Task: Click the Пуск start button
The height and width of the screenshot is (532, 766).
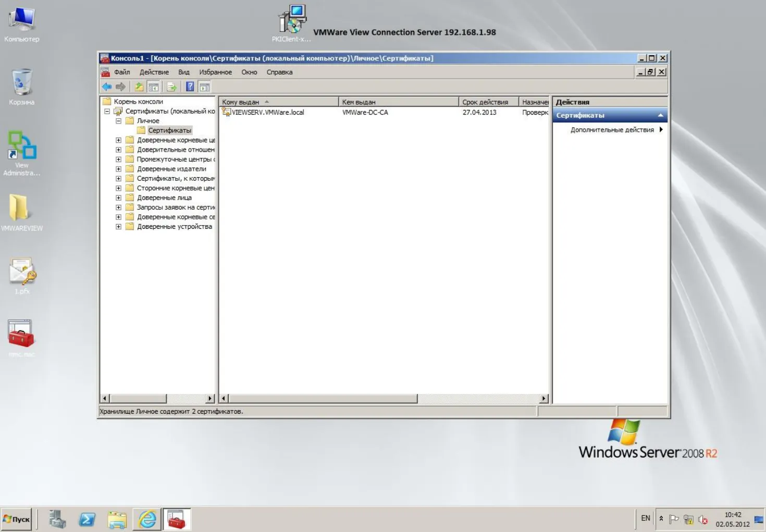Action: tap(16, 519)
